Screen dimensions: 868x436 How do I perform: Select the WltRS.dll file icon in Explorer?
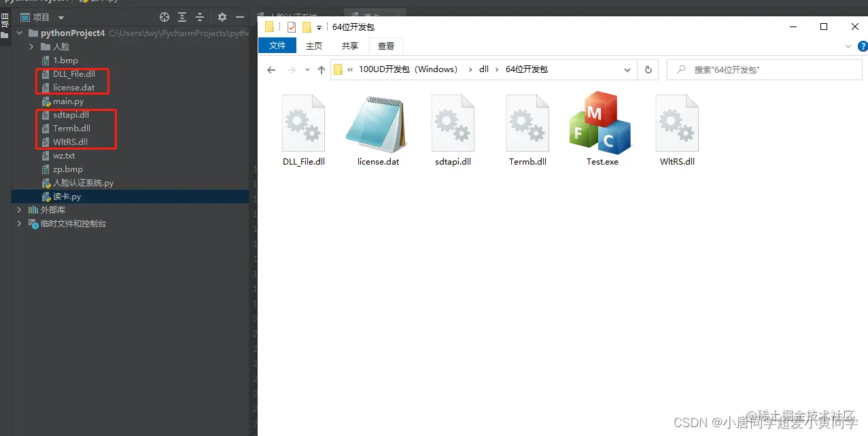tap(677, 123)
